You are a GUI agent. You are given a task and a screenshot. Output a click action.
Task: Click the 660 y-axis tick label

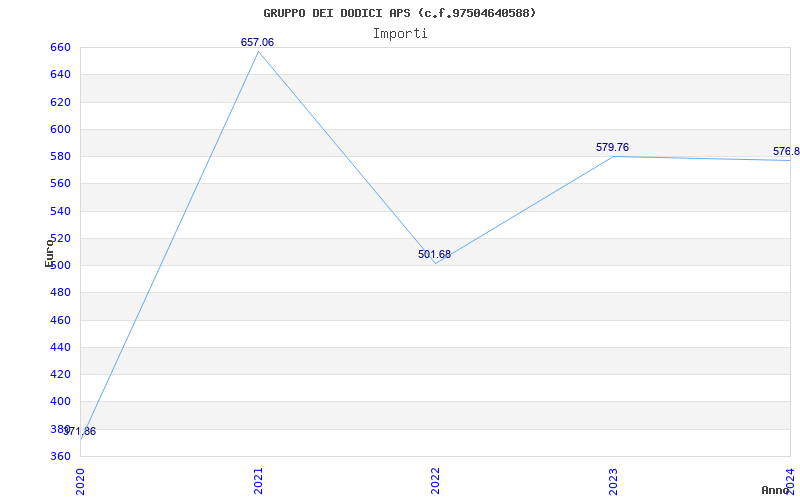point(61,47)
